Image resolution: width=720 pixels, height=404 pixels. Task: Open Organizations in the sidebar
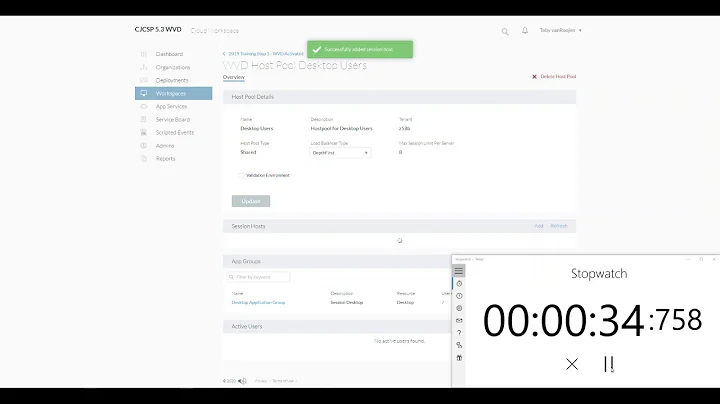click(x=174, y=67)
